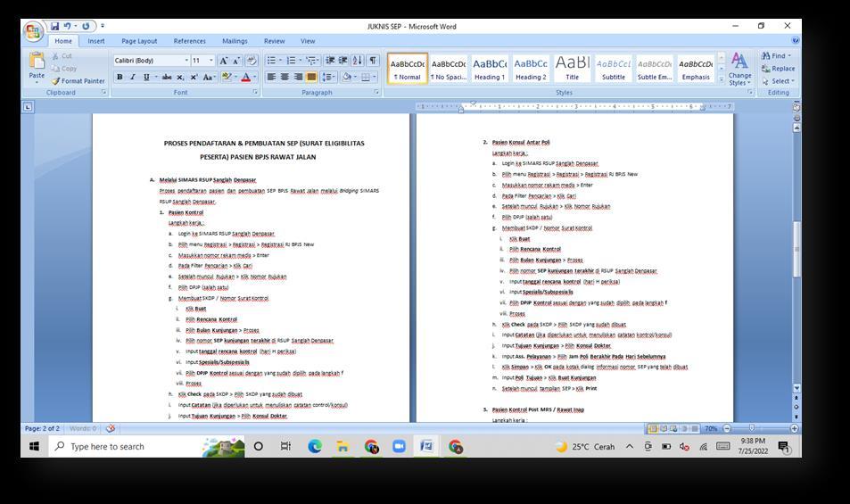This screenshot has width=850, height=504.
Task: Click the Format Painter brush
Action: pos(56,81)
